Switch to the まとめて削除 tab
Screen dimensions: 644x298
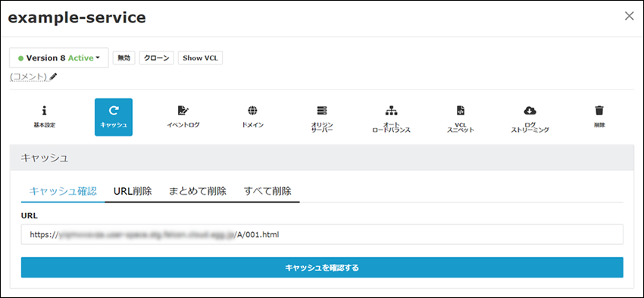[198, 191]
